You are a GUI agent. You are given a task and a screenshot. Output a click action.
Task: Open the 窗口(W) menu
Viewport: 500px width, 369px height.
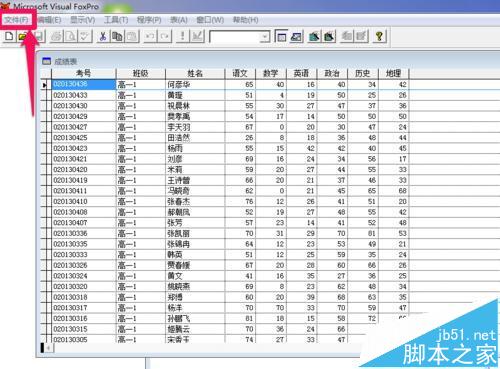click(210, 20)
